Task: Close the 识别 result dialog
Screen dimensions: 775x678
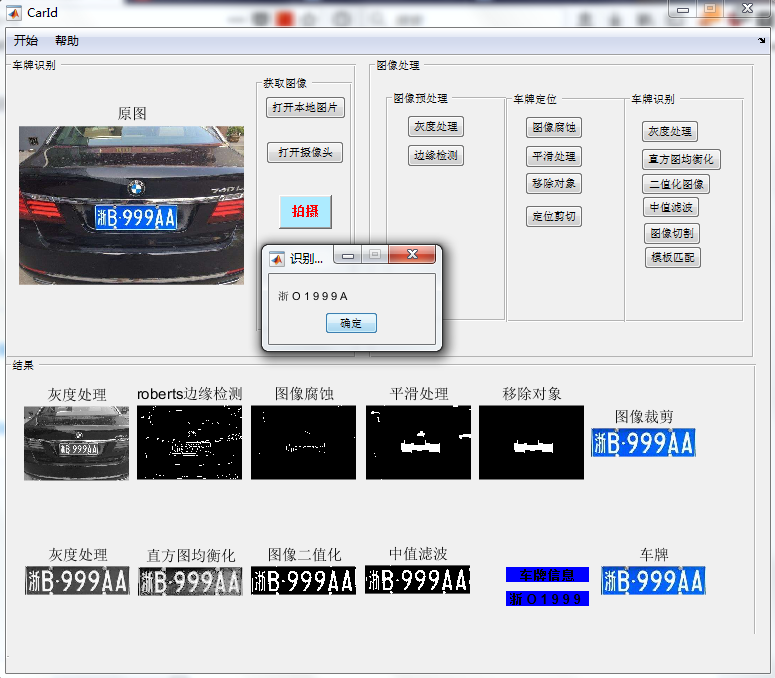Action: pos(412,254)
